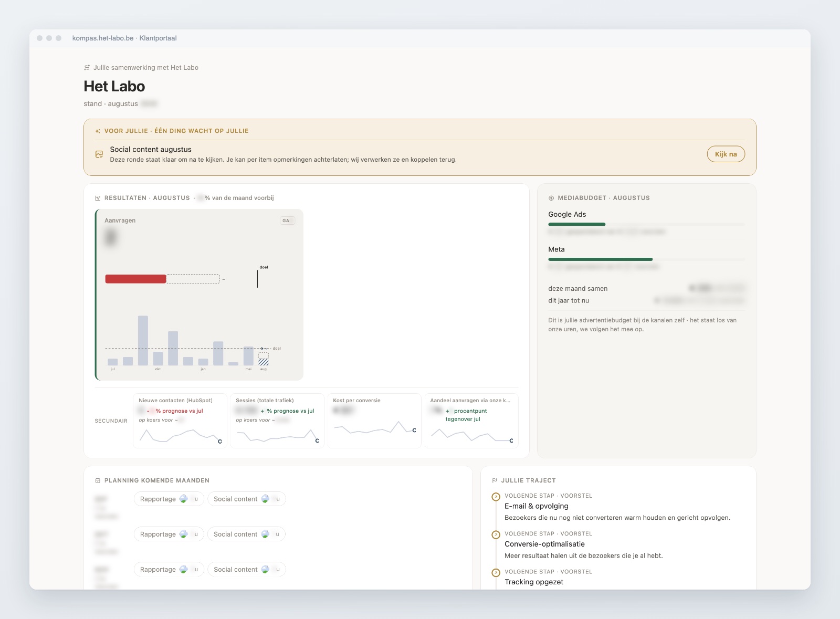The width and height of the screenshot is (840, 619).
Task: Click the Meta budget progress bar
Action: point(646,259)
